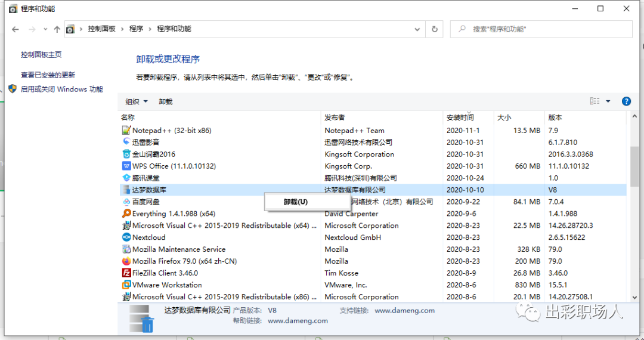This screenshot has width=644, height=340.
Task: Click the Nextcloud program icon
Action: pyautogui.click(x=126, y=237)
